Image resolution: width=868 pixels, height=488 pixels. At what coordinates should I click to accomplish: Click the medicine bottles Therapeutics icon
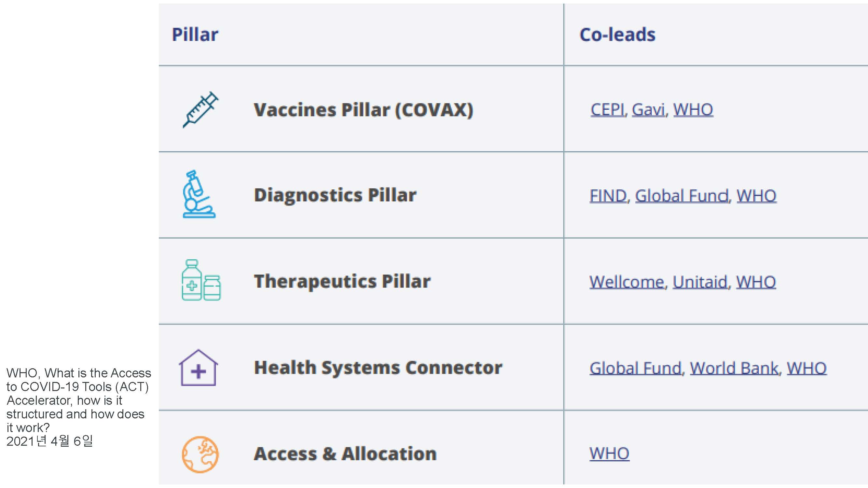click(x=201, y=280)
